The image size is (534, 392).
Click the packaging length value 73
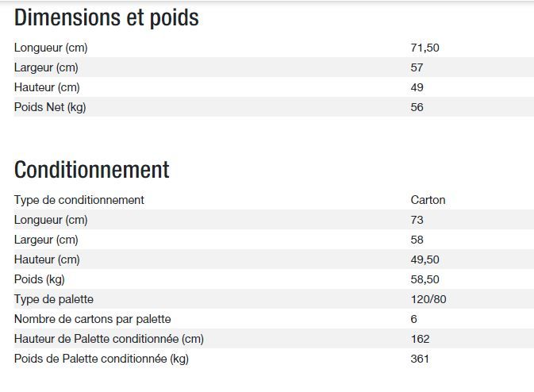click(x=417, y=220)
